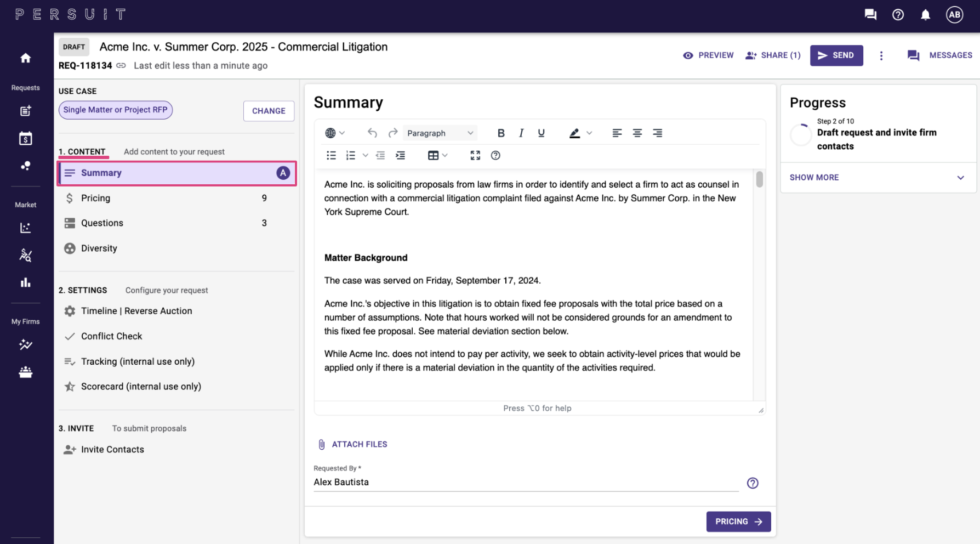Open Questions section
980x544 pixels.
click(176, 223)
